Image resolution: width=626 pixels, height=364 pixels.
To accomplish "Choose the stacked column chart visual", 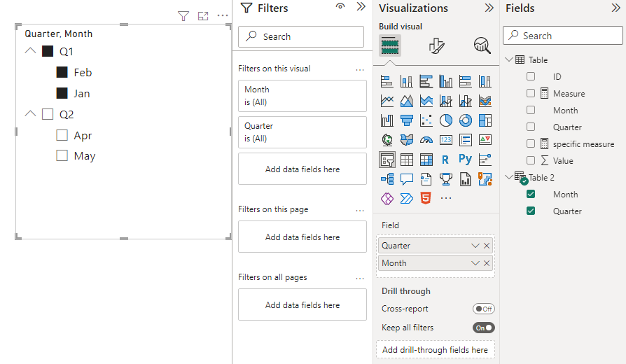I will pyautogui.click(x=406, y=81).
